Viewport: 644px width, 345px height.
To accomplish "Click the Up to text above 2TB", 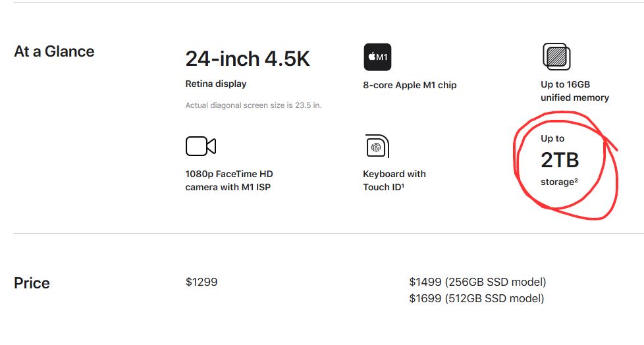I will tap(552, 138).
